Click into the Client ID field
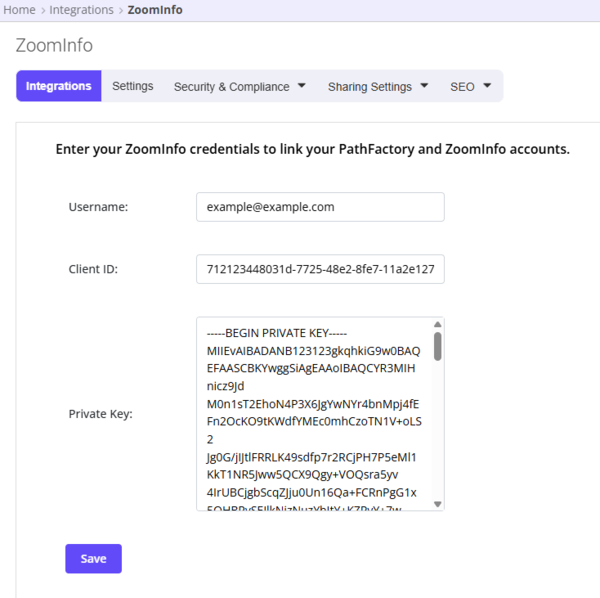 (x=320, y=269)
